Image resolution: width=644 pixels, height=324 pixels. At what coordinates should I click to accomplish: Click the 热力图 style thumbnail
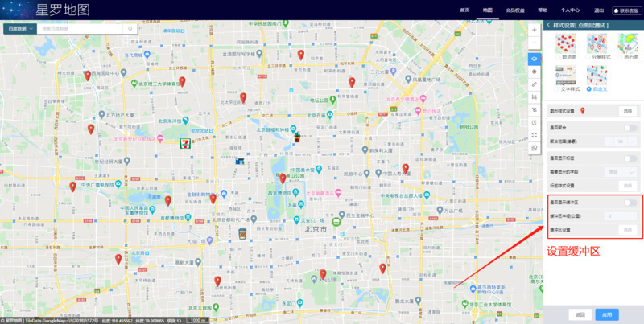click(628, 44)
